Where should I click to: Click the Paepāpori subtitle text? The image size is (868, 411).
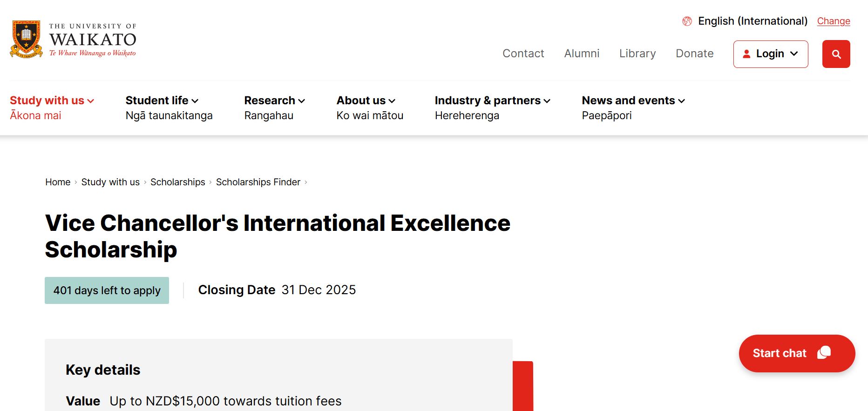(x=607, y=115)
